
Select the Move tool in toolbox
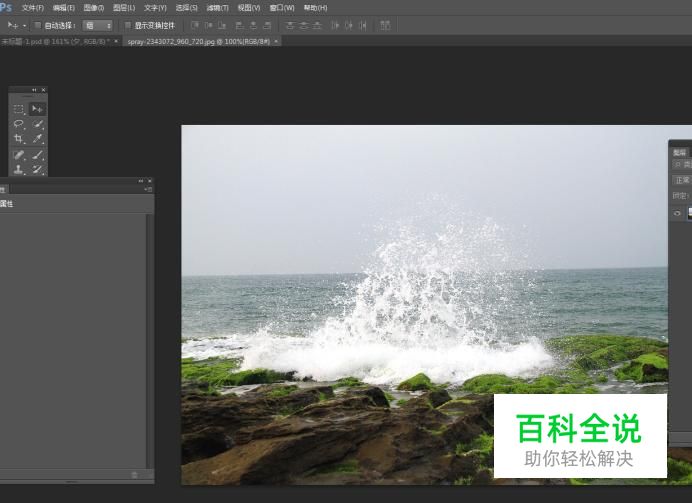[x=37, y=109]
